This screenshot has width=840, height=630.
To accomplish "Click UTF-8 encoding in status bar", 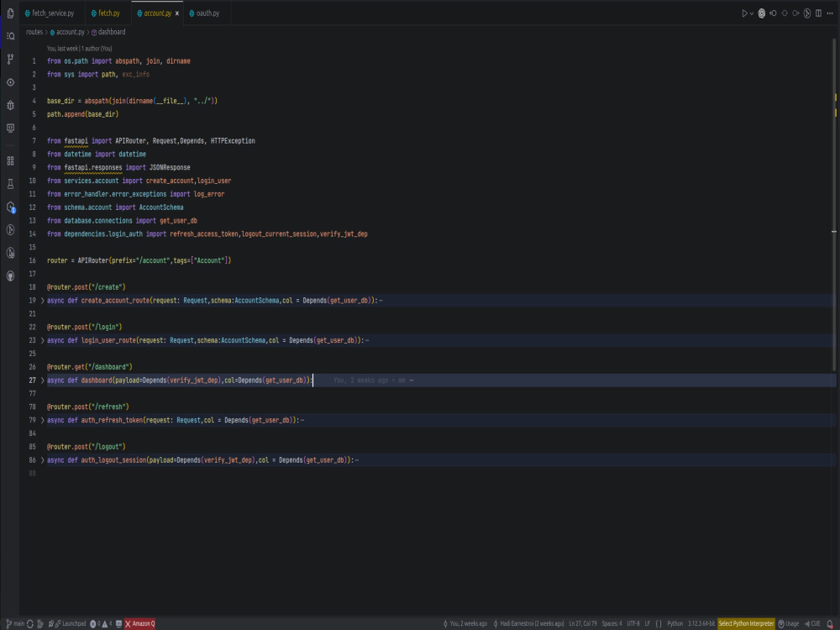I will point(633,623).
